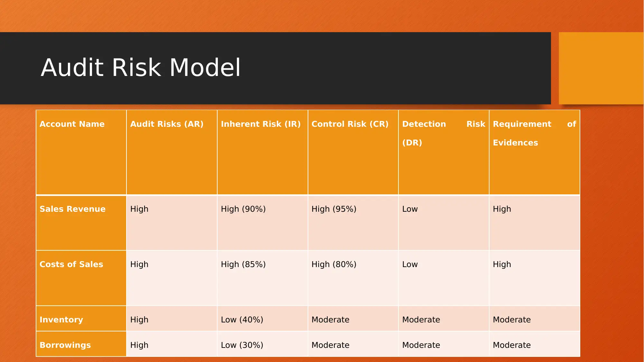
Task: Select the Requirement of Evidences header
Action: [x=535, y=152]
